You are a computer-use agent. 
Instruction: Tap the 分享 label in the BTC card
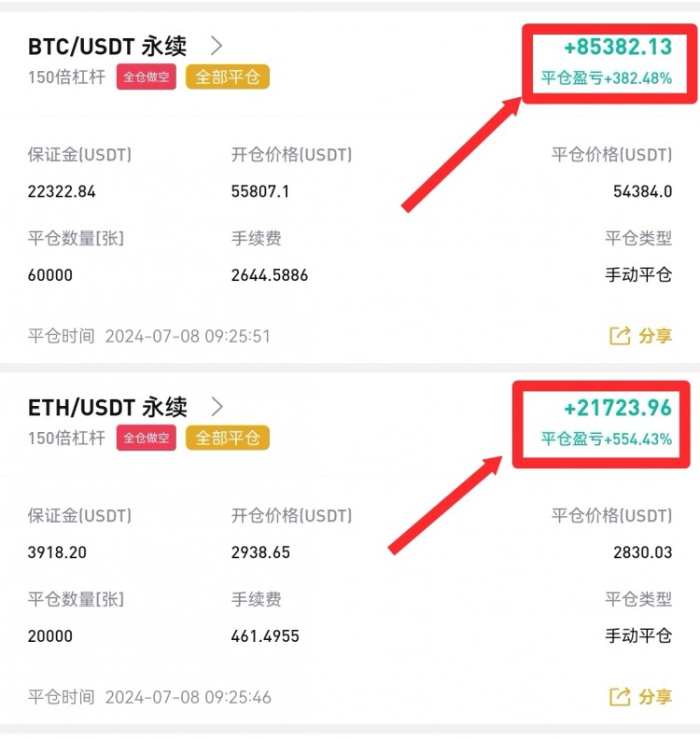pyautogui.click(x=655, y=336)
